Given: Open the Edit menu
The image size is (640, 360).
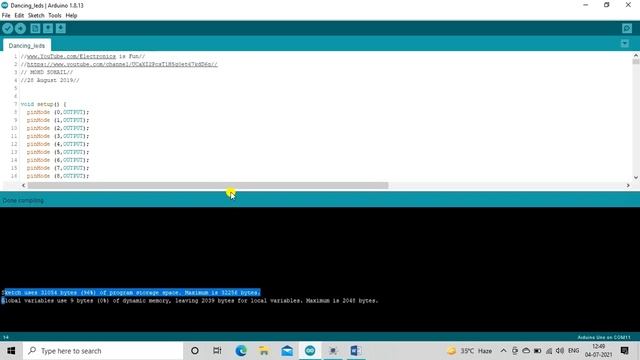Looking at the screenshot, I should click(19, 16).
